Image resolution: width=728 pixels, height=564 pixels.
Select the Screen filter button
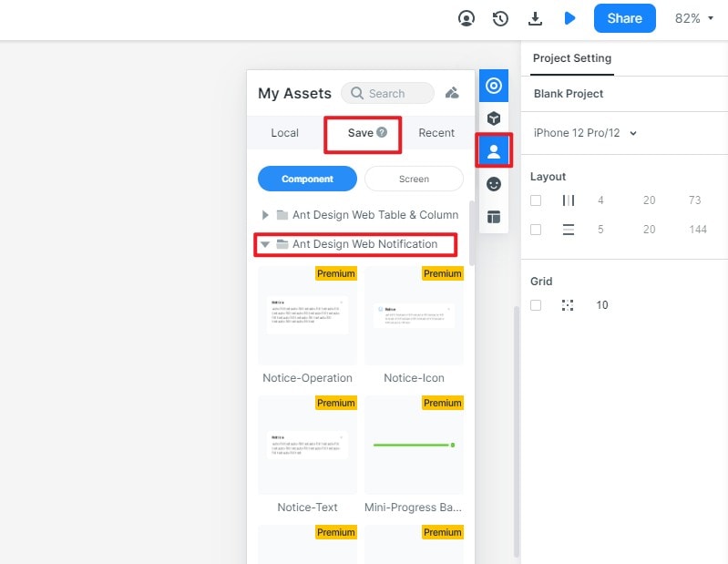(415, 179)
